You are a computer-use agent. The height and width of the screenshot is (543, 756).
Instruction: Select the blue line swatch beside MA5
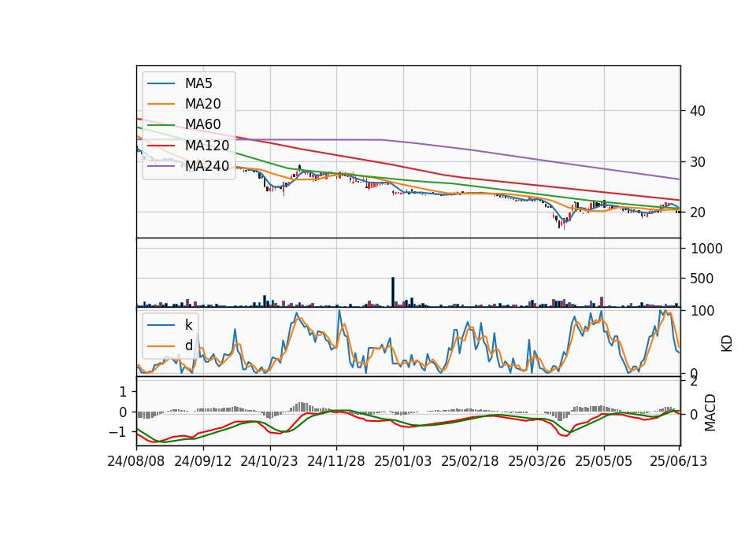point(161,84)
